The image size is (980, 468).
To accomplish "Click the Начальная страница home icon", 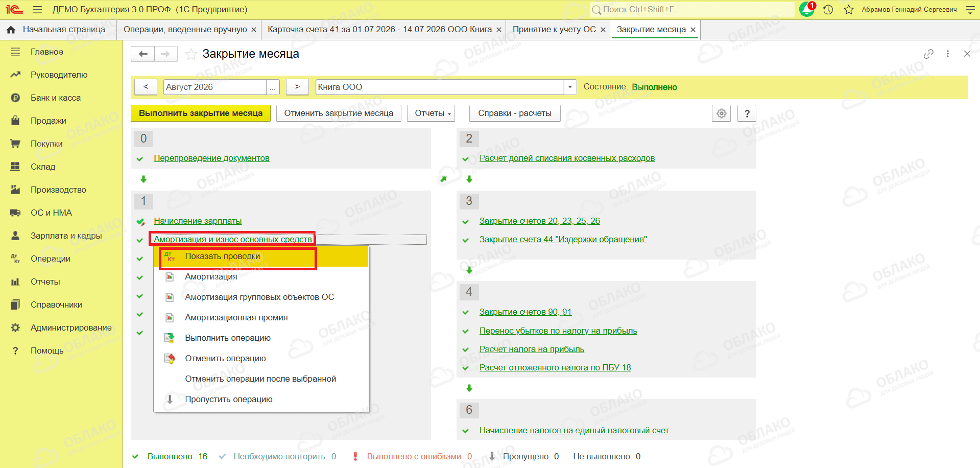I will pos(11,30).
